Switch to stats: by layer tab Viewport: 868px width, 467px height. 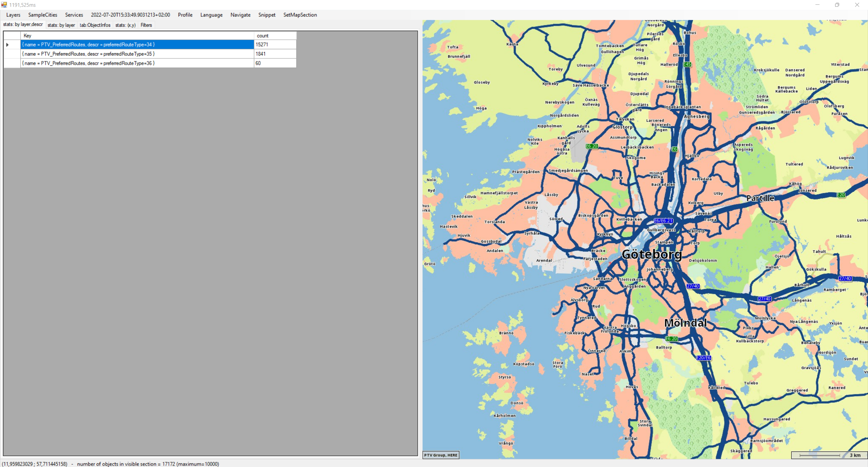click(x=61, y=25)
